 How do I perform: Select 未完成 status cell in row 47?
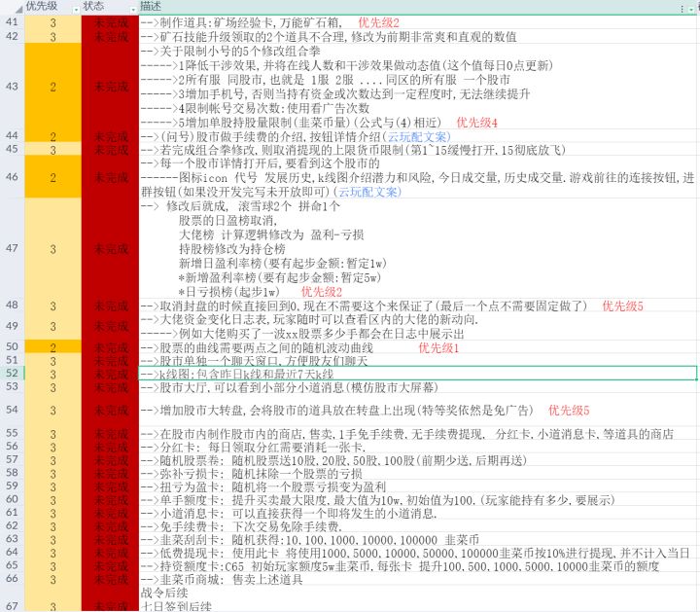(x=110, y=248)
